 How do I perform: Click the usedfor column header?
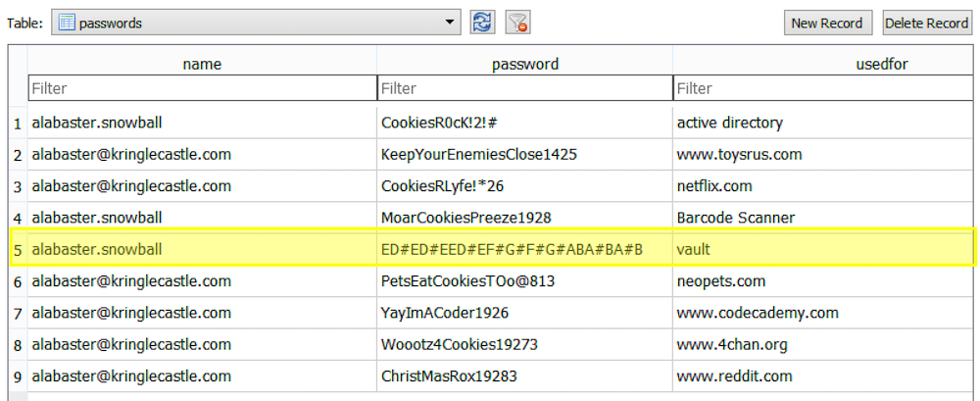point(822,64)
